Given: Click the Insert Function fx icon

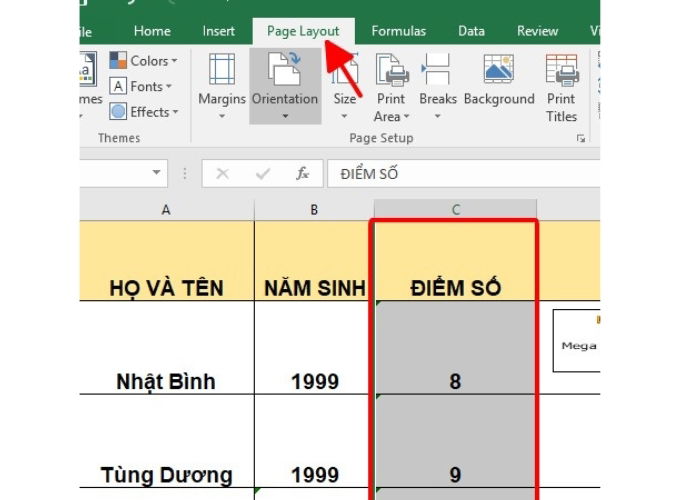Looking at the screenshot, I should click(302, 174).
